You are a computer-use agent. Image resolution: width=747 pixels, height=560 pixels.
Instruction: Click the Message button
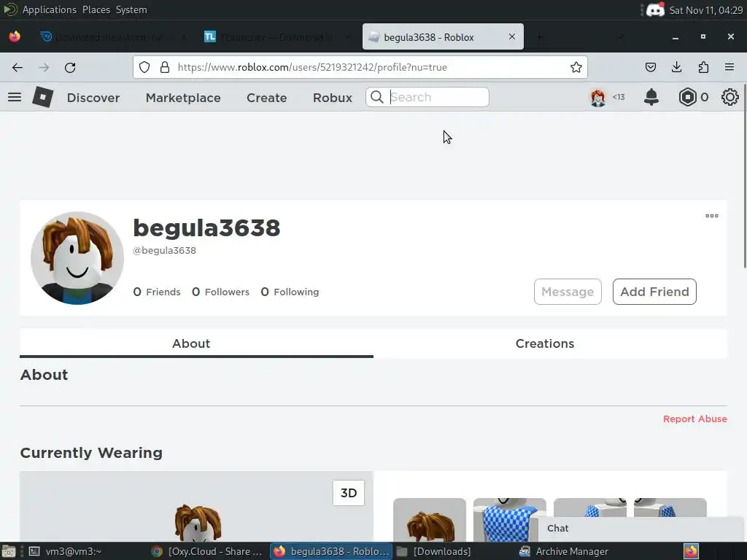pyautogui.click(x=568, y=292)
